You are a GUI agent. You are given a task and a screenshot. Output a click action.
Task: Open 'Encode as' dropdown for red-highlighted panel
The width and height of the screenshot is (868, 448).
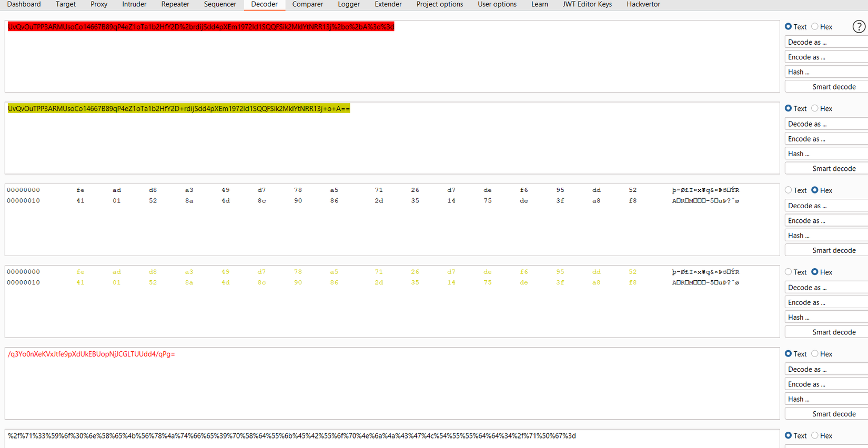(x=826, y=57)
